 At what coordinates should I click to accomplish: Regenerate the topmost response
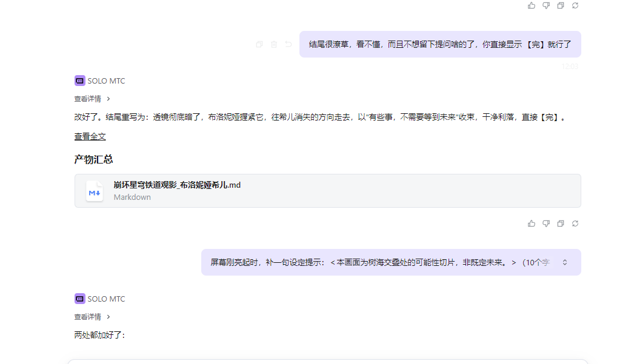[575, 5]
